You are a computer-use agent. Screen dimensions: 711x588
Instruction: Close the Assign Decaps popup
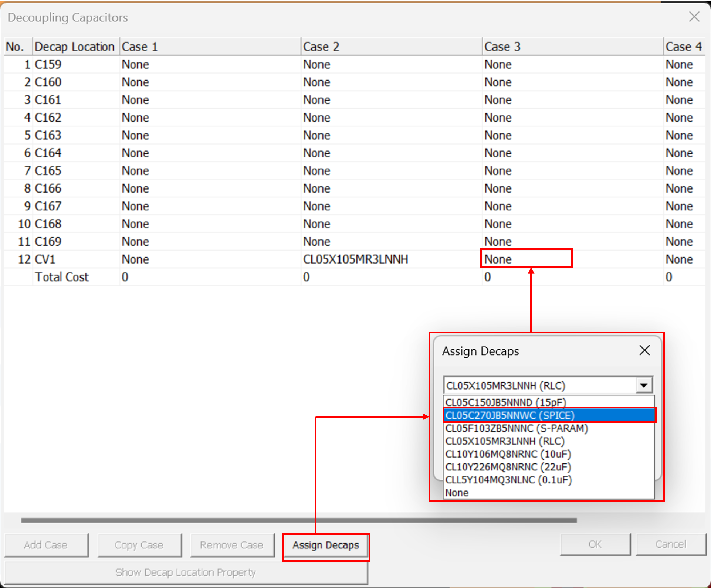click(x=644, y=350)
